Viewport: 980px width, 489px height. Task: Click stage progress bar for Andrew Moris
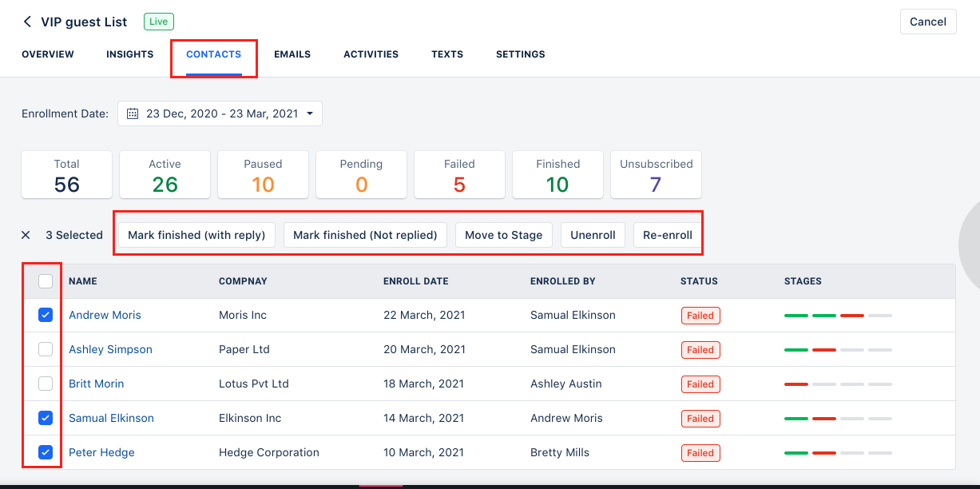[838, 316]
